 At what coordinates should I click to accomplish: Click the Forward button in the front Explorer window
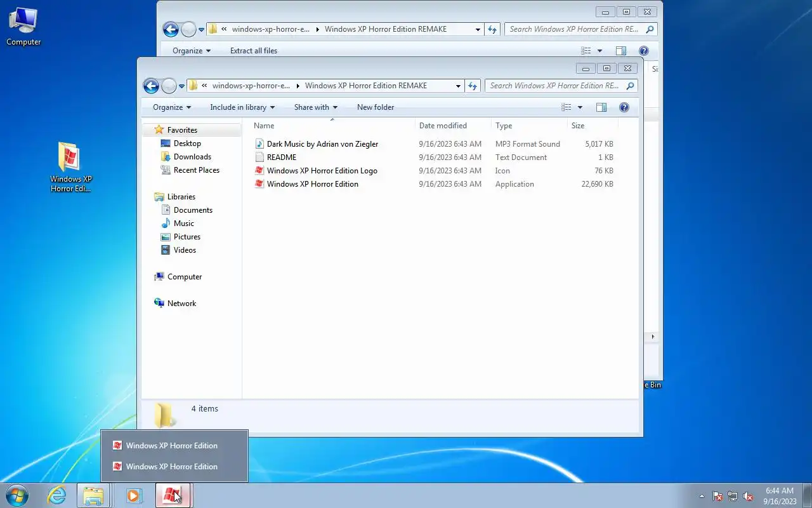(169, 86)
